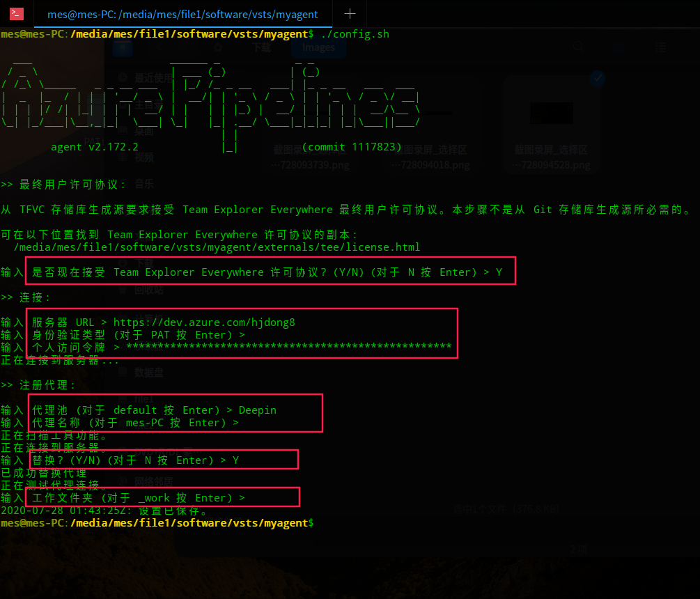Select the 'Images' breadcrumb in file manager
The width and height of the screenshot is (700, 599).
coord(318,47)
